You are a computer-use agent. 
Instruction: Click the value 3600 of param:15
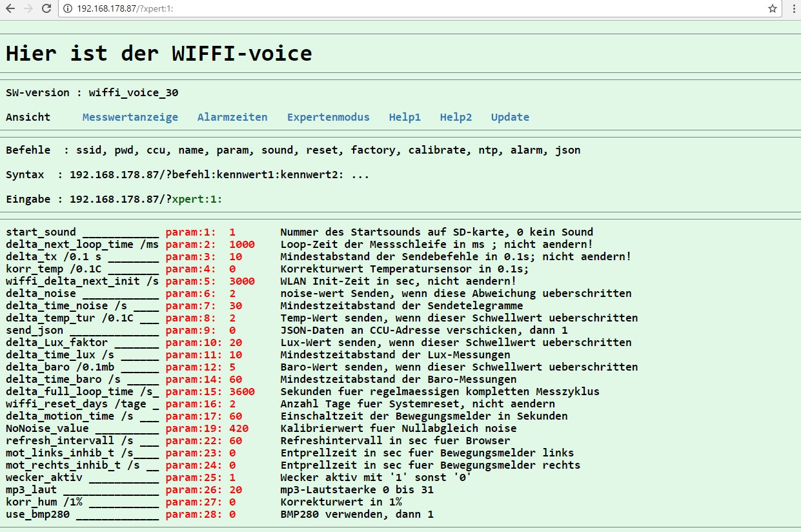click(242, 391)
